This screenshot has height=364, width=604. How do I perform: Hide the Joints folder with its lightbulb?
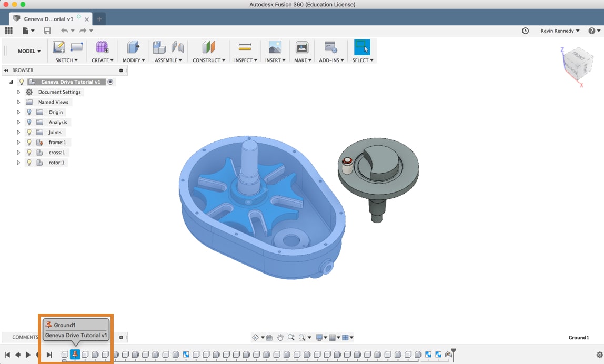(x=29, y=132)
